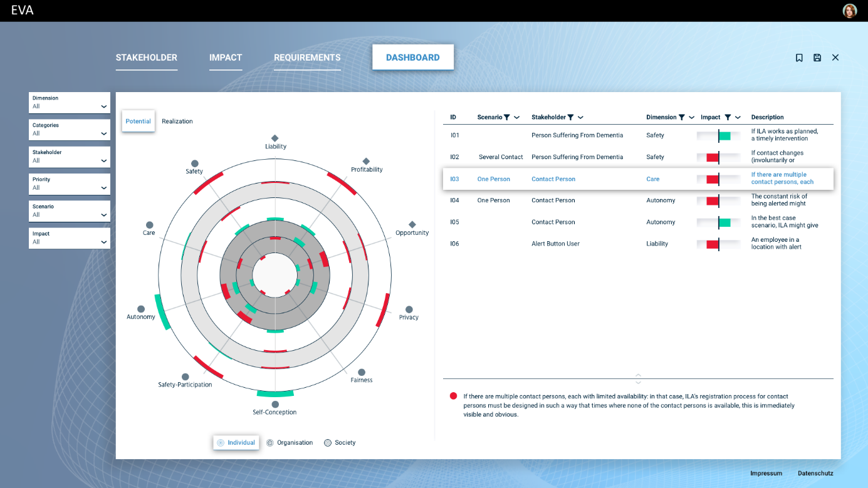The width and height of the screenshot is (868, 488).
Task: Click the I01 impact bar
Action: pyautogui.click(x=719, y=135)
